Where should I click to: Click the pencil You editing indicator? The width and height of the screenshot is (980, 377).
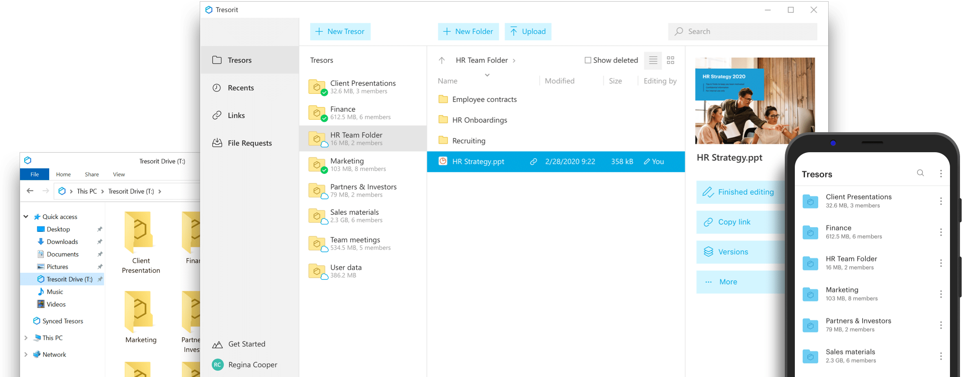point(653,161)
